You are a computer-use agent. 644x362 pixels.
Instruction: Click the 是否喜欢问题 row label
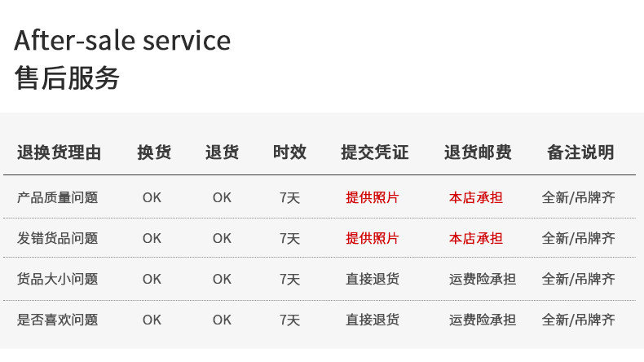tap(57, 320)
